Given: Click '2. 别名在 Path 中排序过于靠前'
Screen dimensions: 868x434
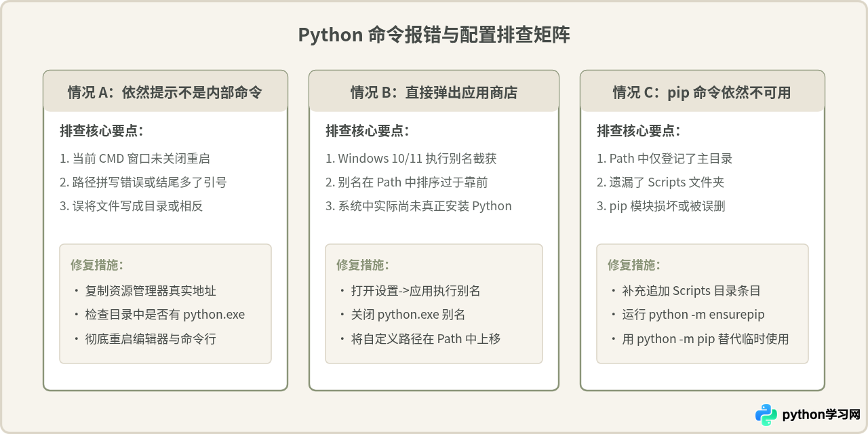Looking at the screenshot, I should click(407, 182).
